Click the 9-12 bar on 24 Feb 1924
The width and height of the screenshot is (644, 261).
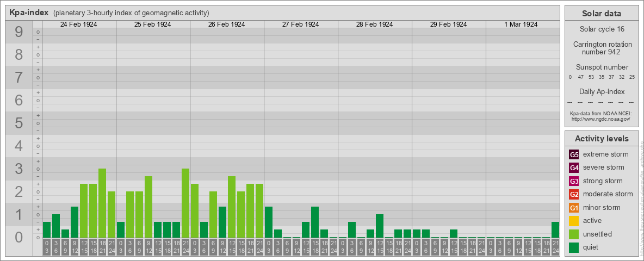click(x=75, y=222)
